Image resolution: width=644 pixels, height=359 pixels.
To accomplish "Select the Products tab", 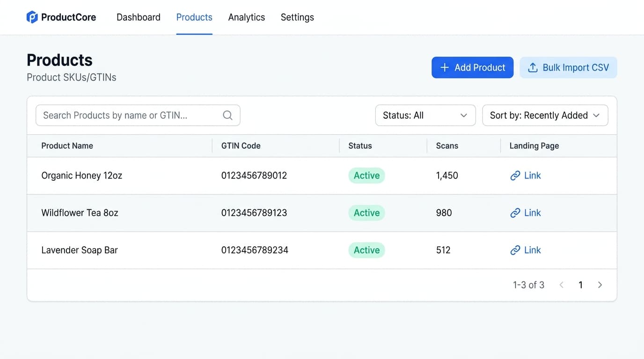I will [x=194, y=17].
